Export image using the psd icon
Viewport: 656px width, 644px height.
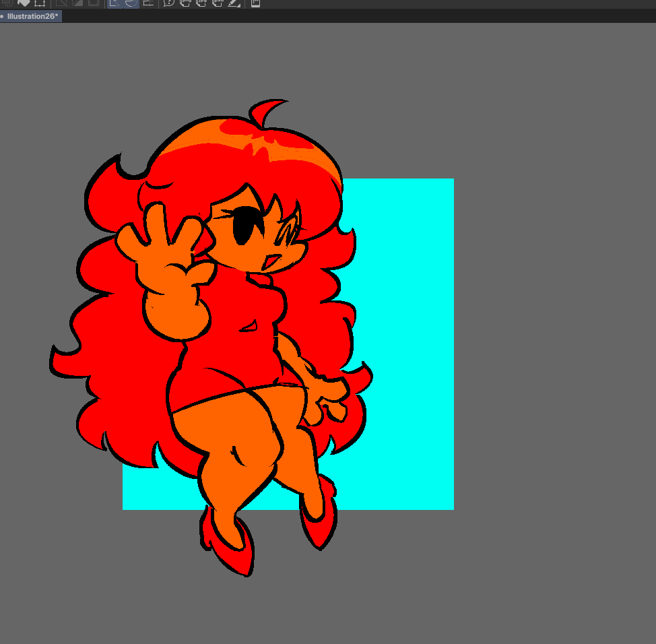(218, 3)
